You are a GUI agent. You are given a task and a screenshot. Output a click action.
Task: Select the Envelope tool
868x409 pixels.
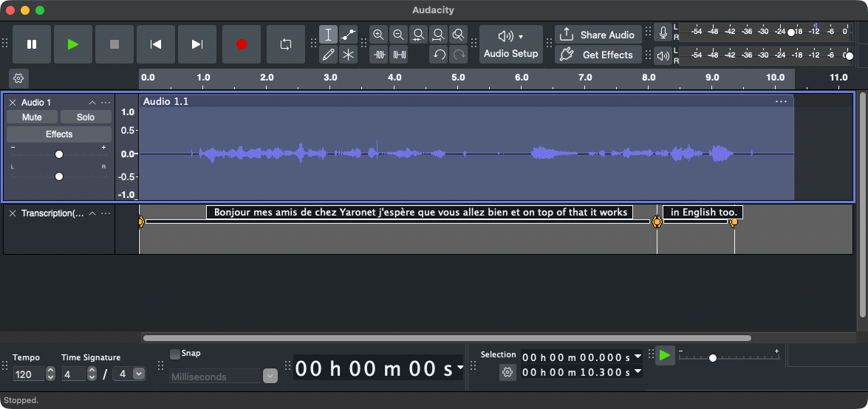tap(348, 35)
